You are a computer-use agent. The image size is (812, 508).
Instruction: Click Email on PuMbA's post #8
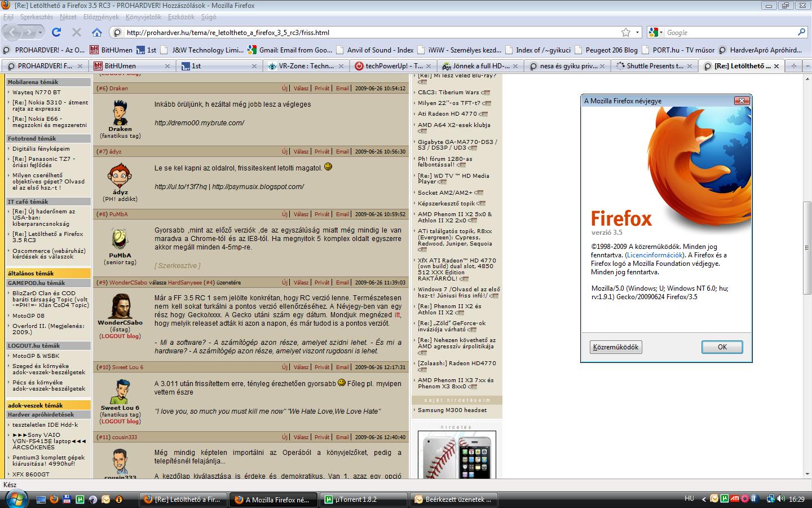coord(343,214)
